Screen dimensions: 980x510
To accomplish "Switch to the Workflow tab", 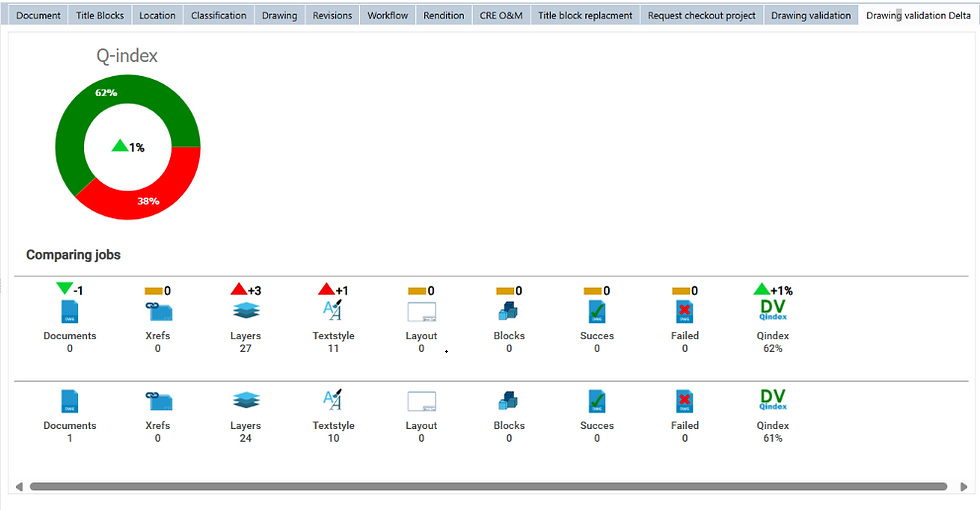I will (388, 16).
